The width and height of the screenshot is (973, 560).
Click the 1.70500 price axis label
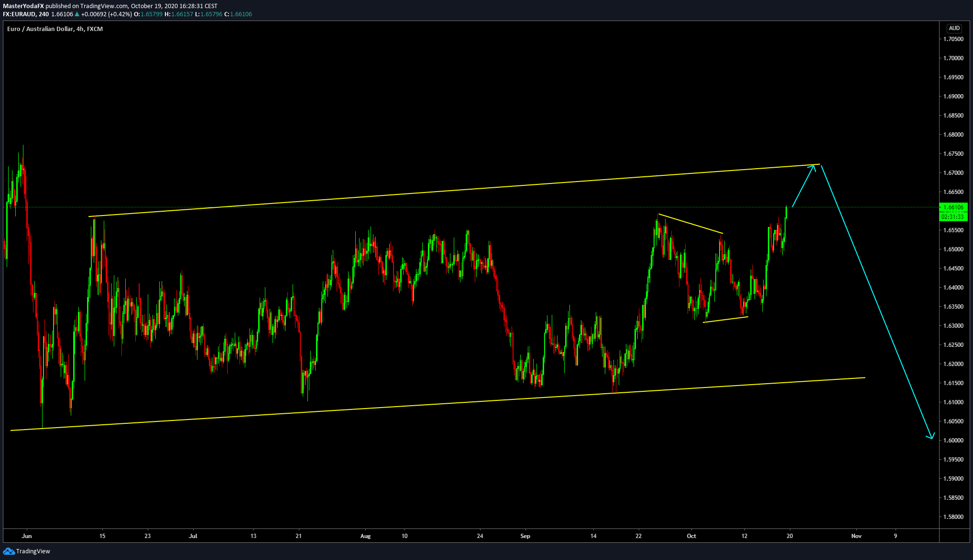click(953, 39)
